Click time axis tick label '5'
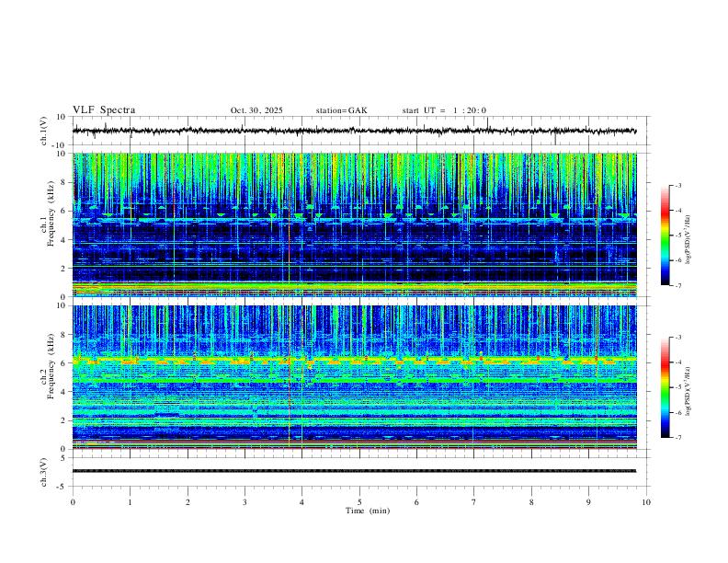728x563 pixels. tap(359, 502)
